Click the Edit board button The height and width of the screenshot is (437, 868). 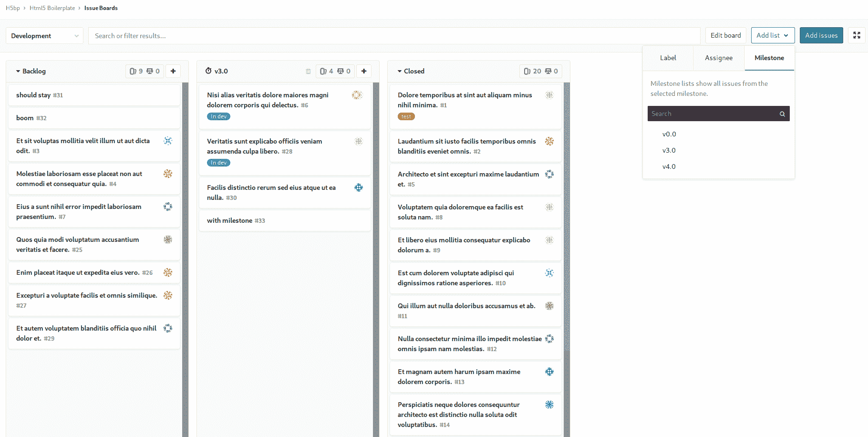pos(725,35)
